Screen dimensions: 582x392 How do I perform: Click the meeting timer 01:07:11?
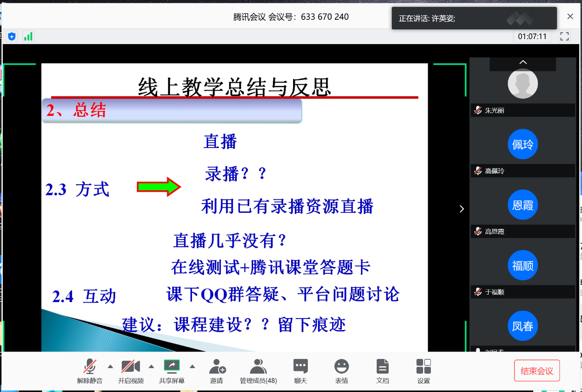[x=532, y=36]
